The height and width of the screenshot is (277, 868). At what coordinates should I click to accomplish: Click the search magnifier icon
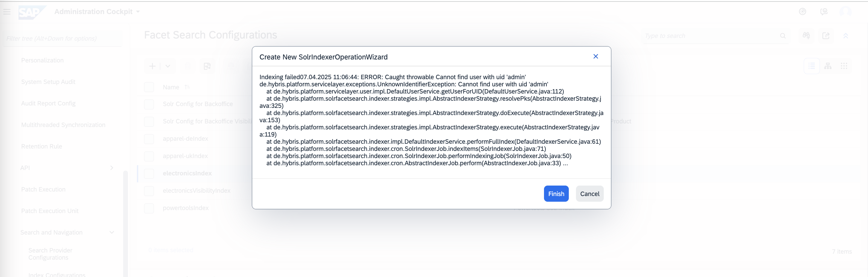tap(783, 36)
